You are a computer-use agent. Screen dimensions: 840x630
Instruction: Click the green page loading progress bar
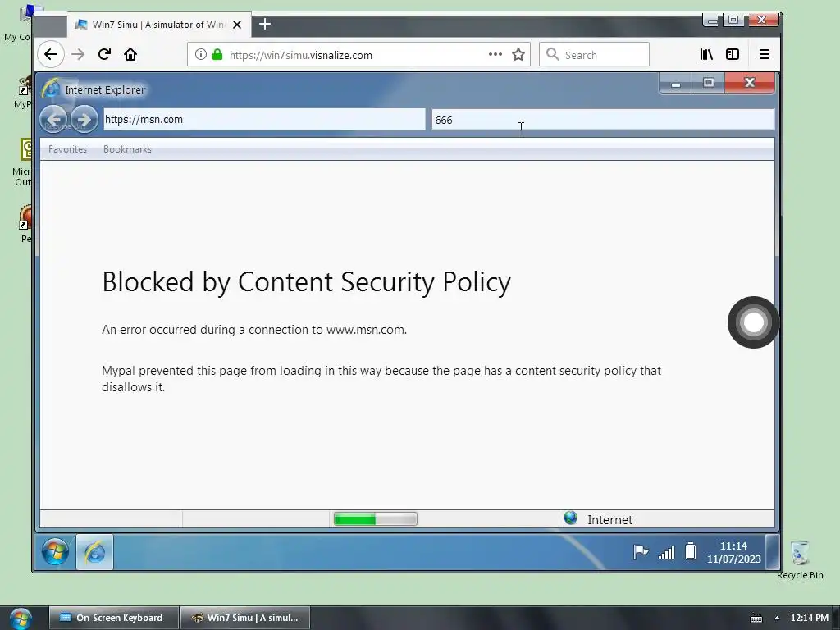[375, 519]
